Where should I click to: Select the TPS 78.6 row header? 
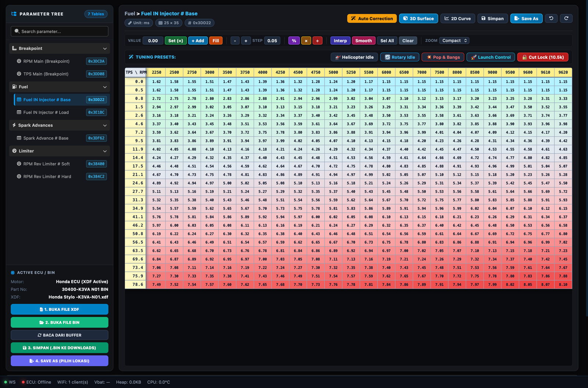pos(136,284)
